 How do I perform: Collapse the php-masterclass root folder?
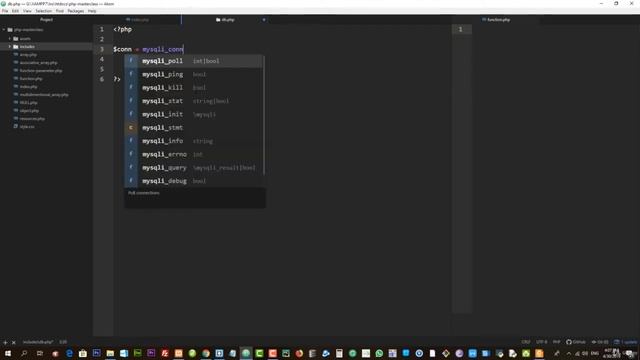(x=4, y=30)
